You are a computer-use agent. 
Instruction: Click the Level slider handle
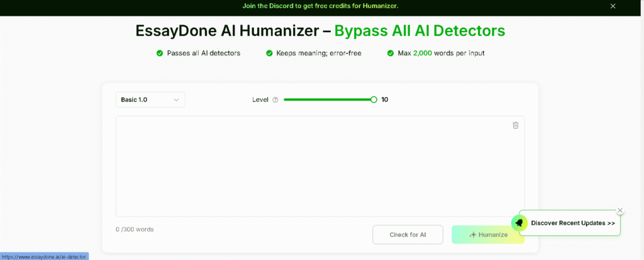coord(374,99)
